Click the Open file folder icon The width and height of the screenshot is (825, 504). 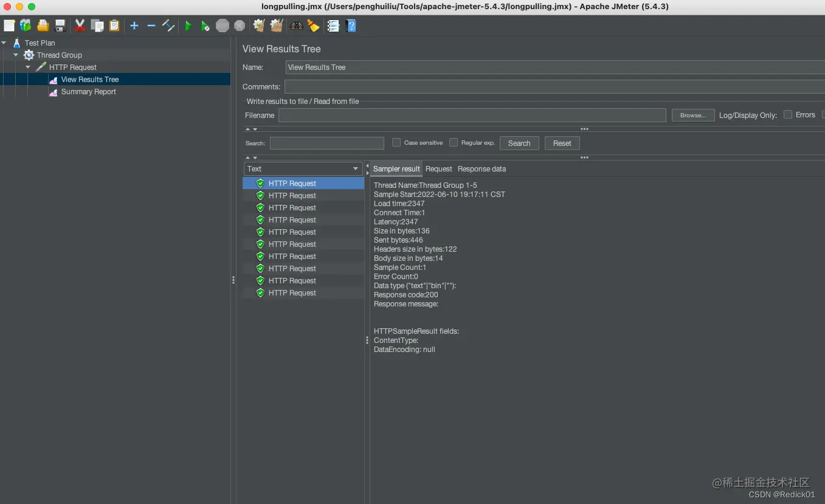pyautogui.click(x=43, y=26)
